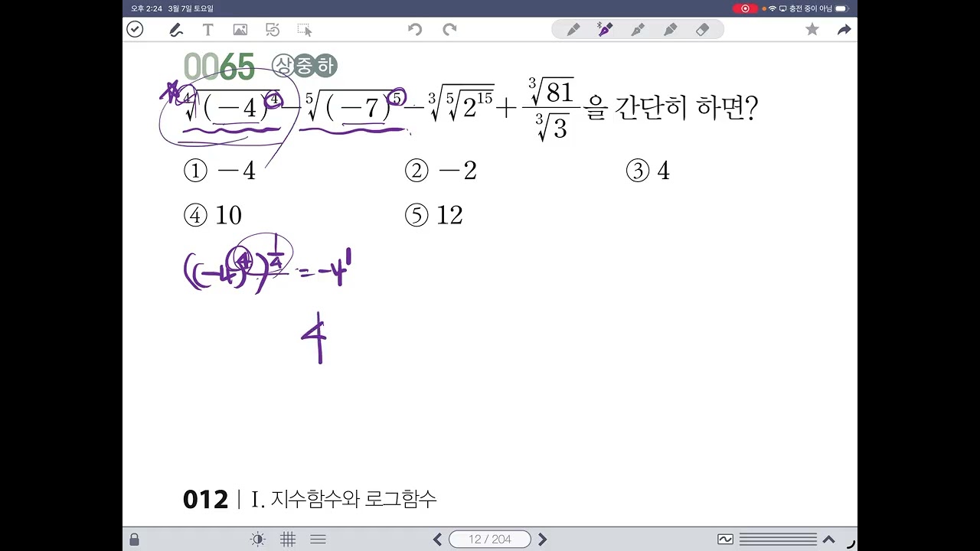Undo the last stroke
This screenshot has width=980, height=551.
(415, 30)
